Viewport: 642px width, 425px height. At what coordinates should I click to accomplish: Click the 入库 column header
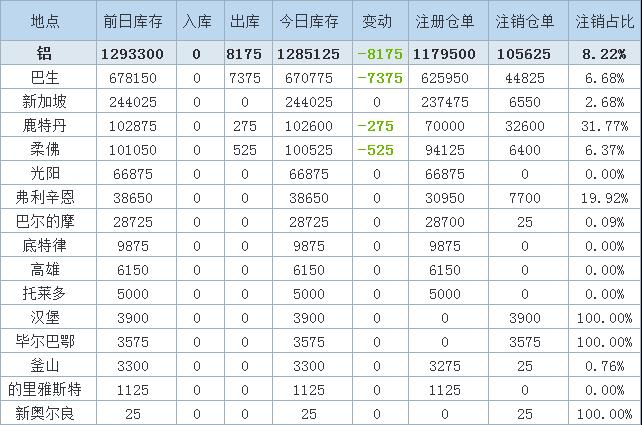pyautogui.click(x=196, y=21)
